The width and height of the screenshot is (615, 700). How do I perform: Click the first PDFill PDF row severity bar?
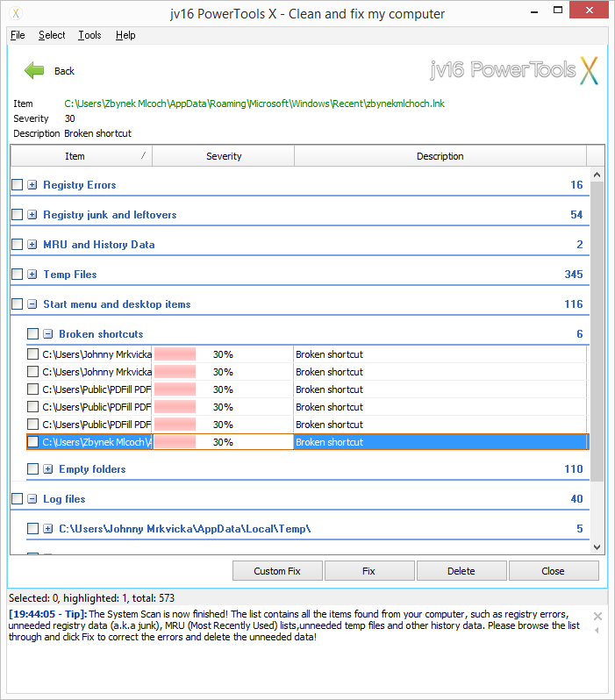tap(175, 389)
